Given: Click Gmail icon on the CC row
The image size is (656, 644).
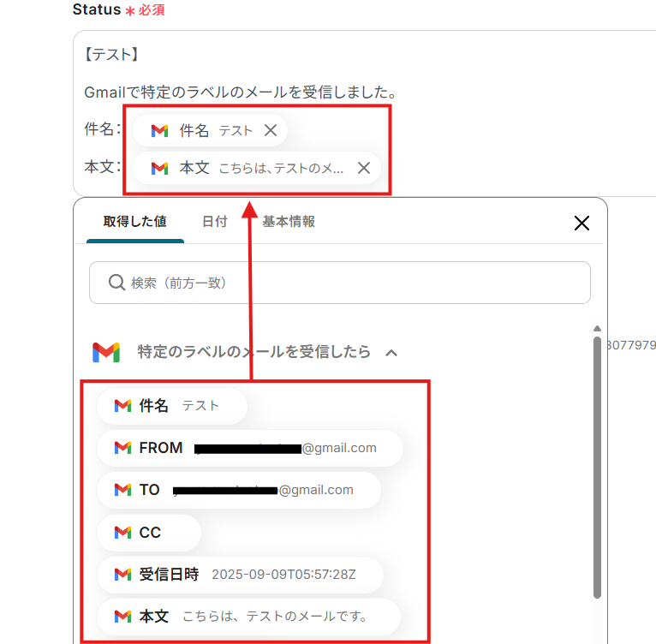Looking at the screenshot, I should coord(123,533).
